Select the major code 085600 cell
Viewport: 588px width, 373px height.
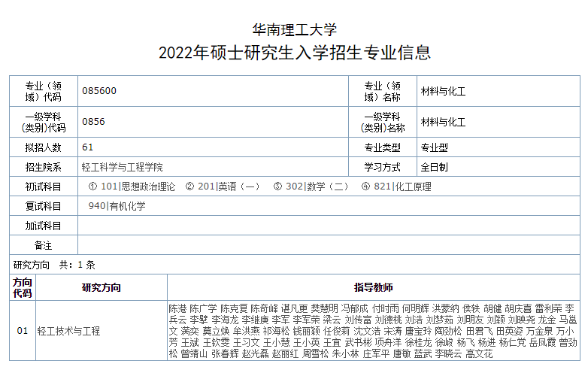click(x=99, y=91)
